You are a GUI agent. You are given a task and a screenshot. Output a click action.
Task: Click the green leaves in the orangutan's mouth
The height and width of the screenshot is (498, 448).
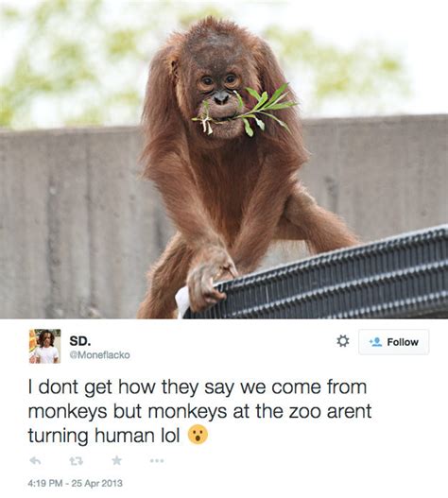click(247, 110)
